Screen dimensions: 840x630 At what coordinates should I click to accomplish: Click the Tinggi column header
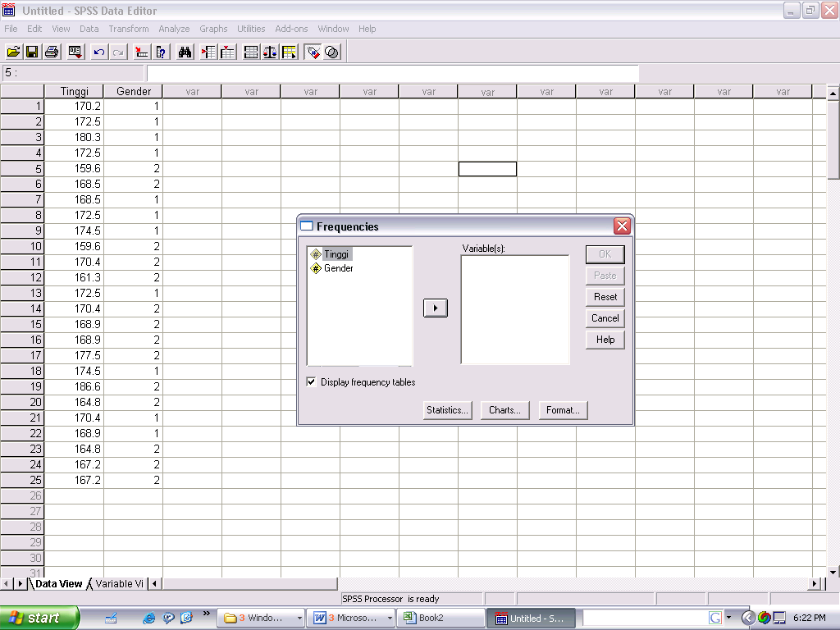(x=74, y=91)
